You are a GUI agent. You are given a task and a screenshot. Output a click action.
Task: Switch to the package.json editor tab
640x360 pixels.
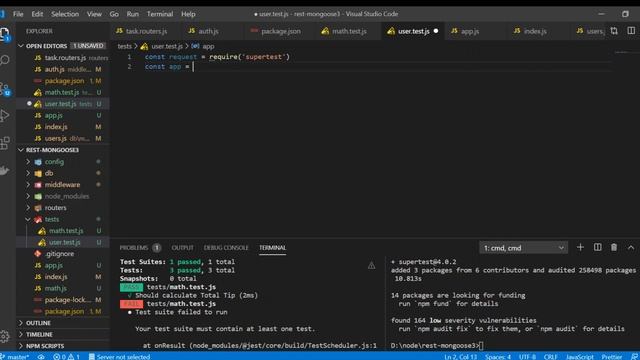[x=280, y=31]
